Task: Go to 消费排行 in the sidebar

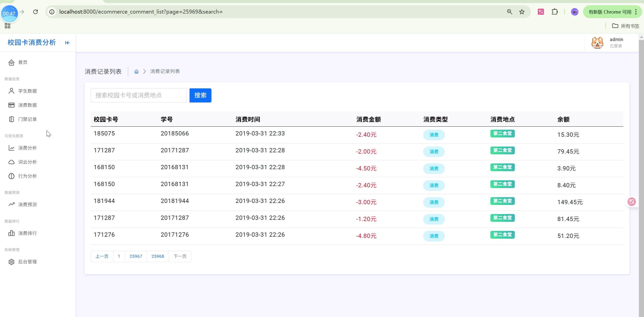Action: click(27, 233)
